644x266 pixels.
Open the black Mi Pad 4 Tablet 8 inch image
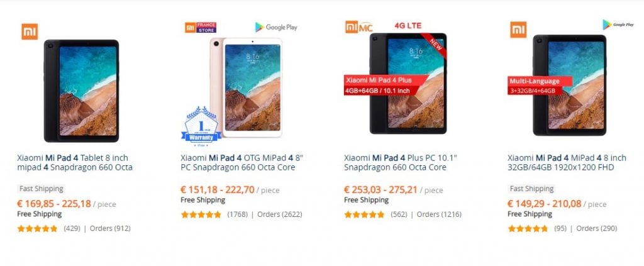[81, 91]
